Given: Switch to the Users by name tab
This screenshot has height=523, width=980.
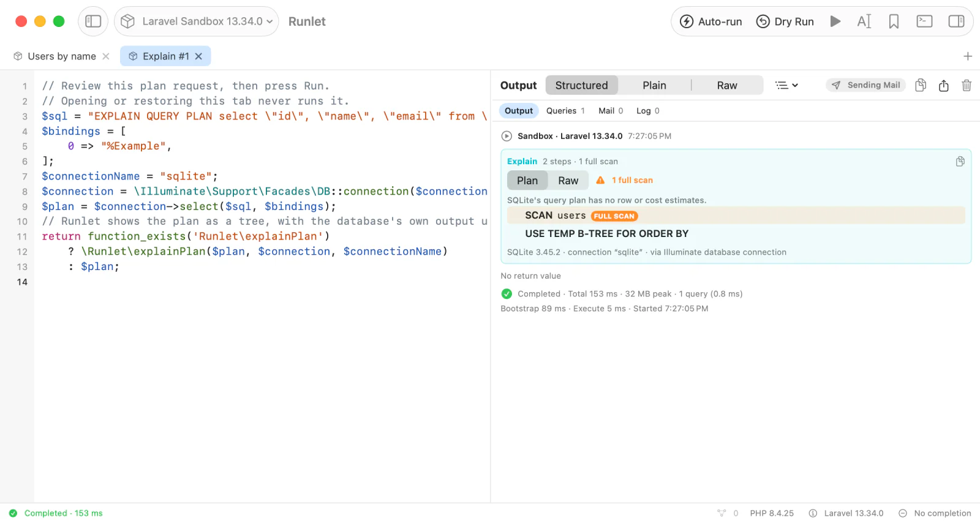Looking at the screenshot, I should [62, 56].
